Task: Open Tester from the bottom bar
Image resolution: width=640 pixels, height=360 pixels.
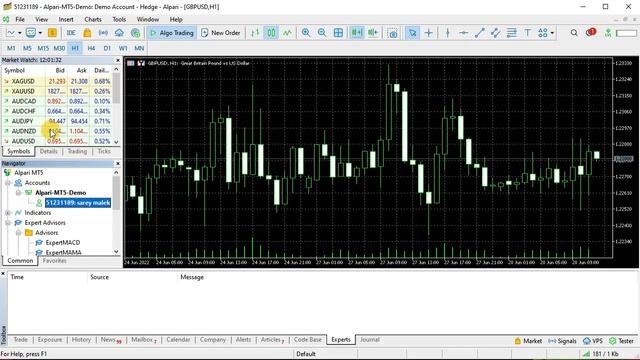Action: [622, 341]
